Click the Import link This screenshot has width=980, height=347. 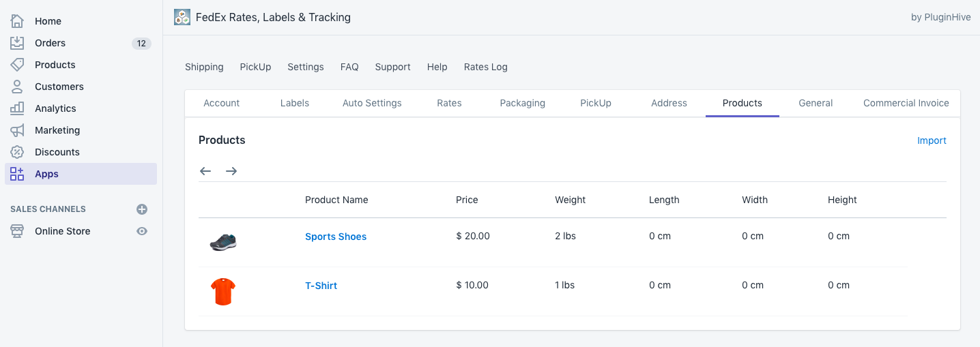[x=932, y=140]
